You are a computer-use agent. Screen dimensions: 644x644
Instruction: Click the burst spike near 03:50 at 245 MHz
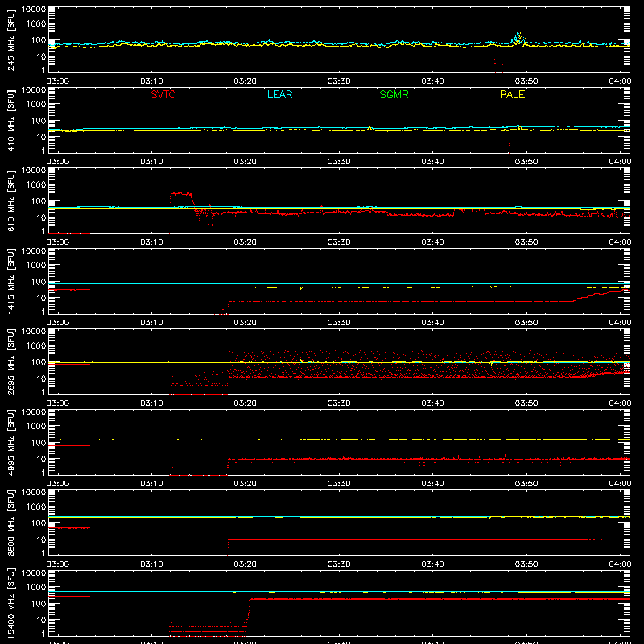[518, 38]
